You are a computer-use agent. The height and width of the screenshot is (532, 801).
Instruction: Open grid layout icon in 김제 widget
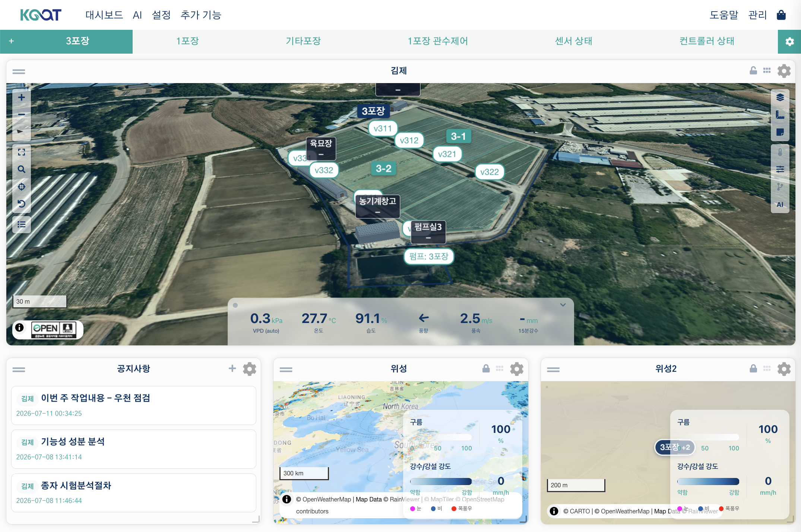[767, 70]
